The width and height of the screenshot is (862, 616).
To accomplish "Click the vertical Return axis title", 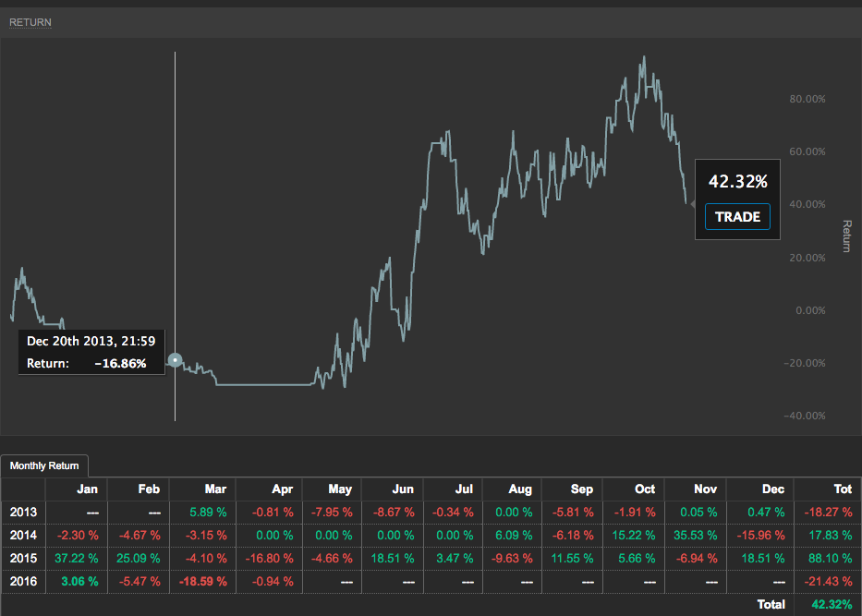I will (846, 236).
